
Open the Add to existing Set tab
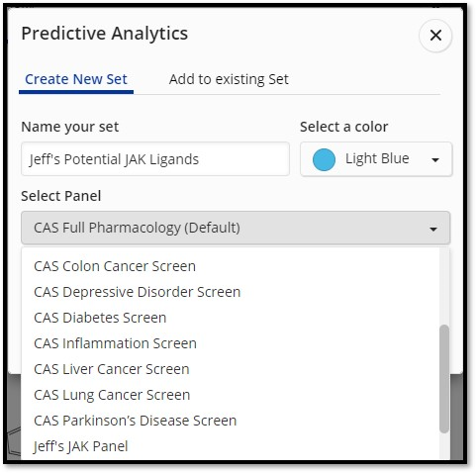coord(229,79)
